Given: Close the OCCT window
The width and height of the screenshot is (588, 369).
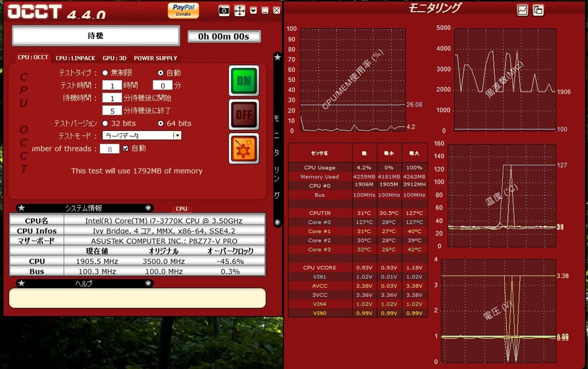Looking at the screenshot, I should 276,10.
